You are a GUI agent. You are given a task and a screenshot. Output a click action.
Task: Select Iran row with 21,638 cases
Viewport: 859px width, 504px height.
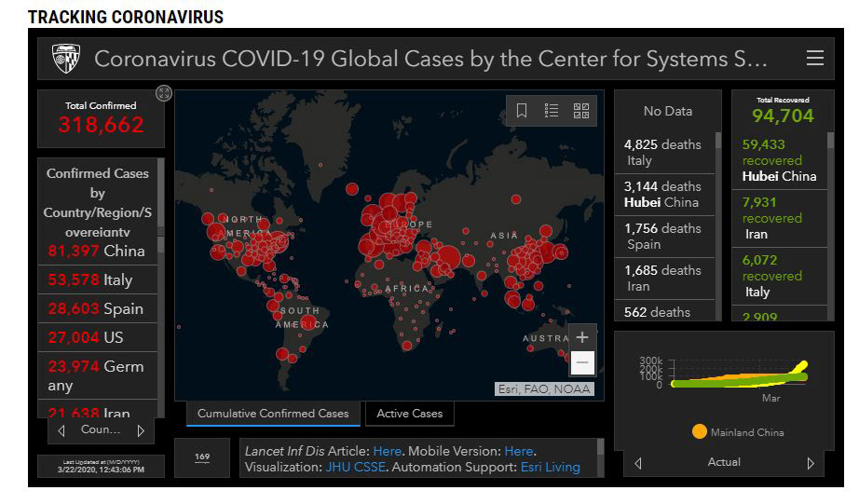[97, 410]
